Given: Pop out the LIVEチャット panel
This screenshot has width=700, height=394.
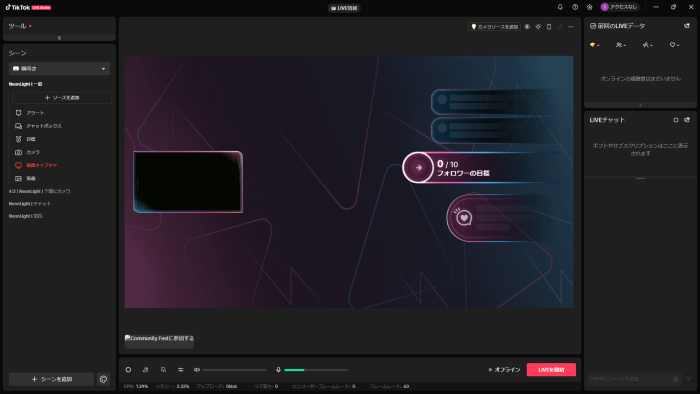Looking at the screenshot, I should click(687, 120).
